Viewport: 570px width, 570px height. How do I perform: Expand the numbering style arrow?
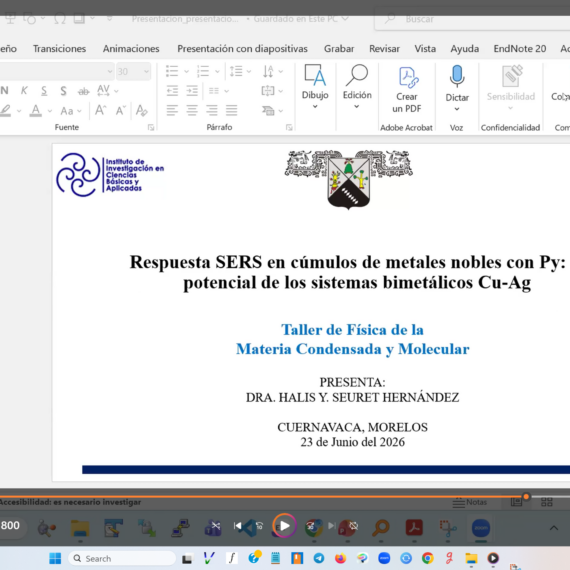pos(217,72)
